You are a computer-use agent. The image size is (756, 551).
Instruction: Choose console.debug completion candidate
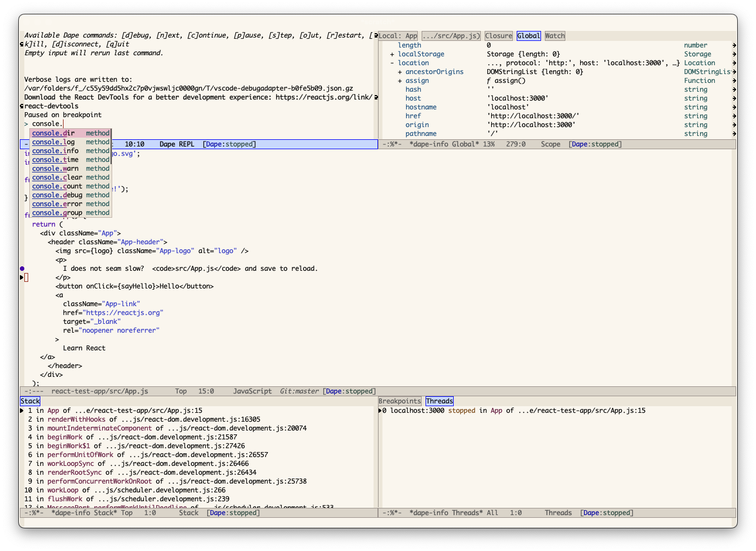(x=71, y=195)
